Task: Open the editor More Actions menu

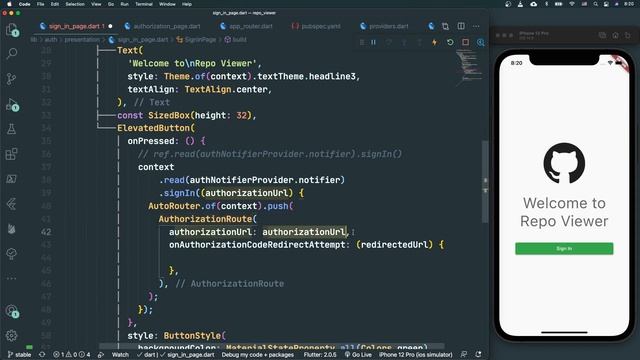Action: coord(476,26)
